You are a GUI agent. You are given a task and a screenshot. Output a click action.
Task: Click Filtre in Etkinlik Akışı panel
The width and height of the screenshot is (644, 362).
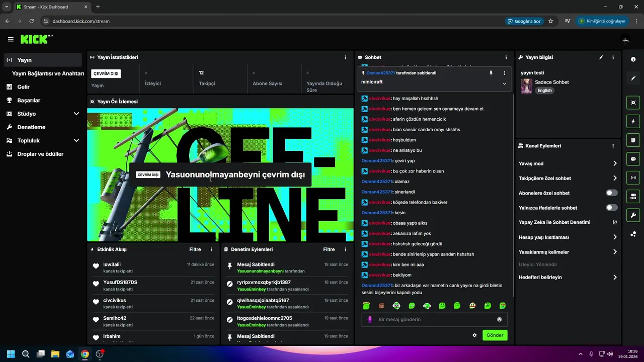pyautogui.click(x=195, y=249)
